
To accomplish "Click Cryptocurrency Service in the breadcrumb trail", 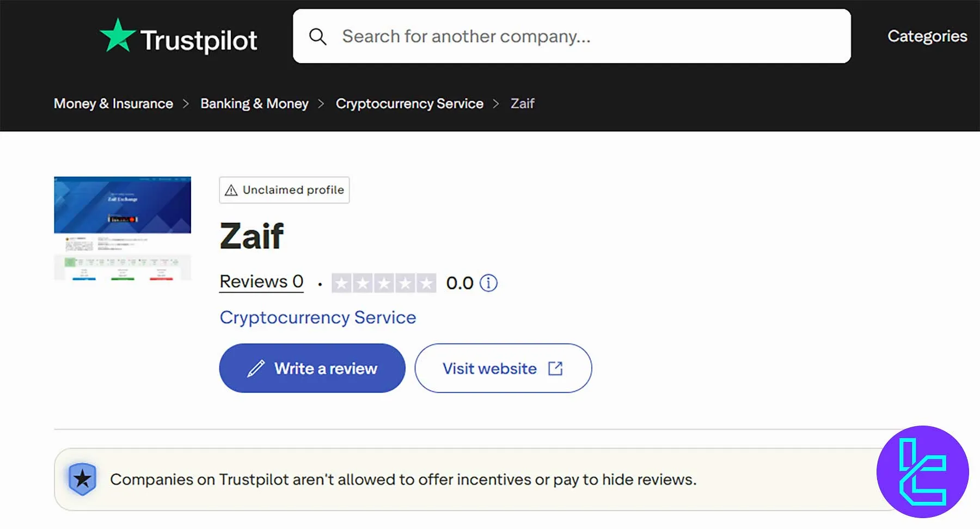I will 409,103.
